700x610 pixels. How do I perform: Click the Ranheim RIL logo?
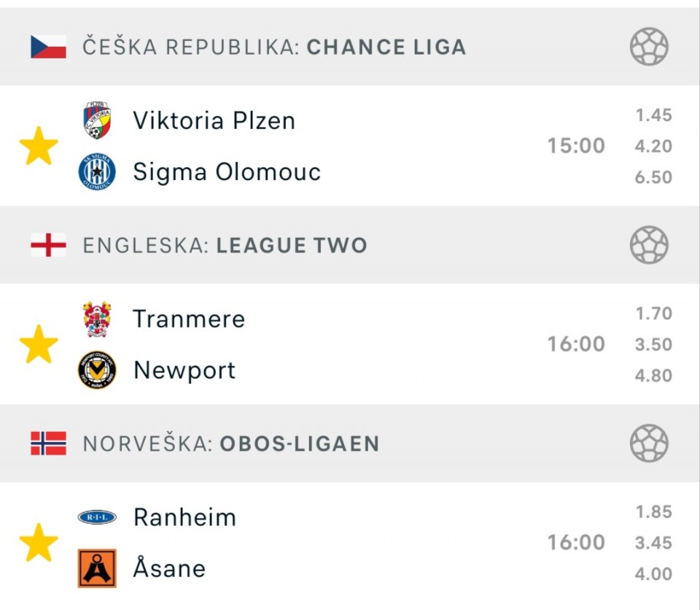pos(97,517)
